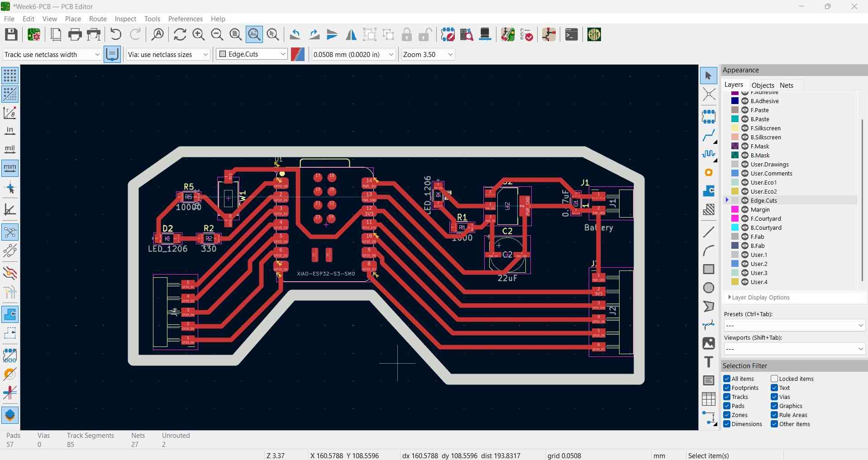This screenshot has width=868, height=460.
Task: Disable the Locked items filter
Action: point(774,379)
